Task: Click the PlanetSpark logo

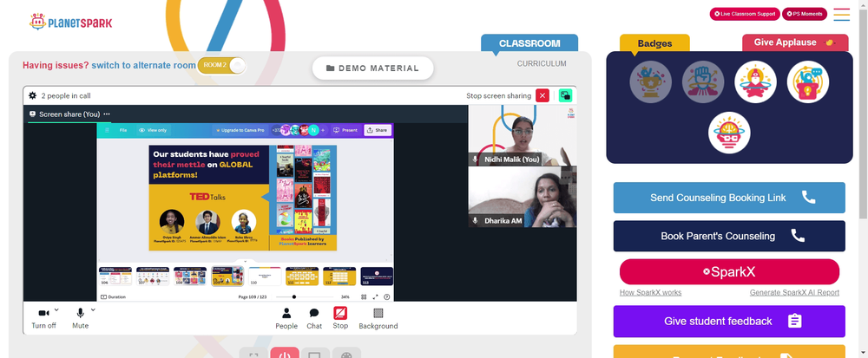Action: (71, 22)
